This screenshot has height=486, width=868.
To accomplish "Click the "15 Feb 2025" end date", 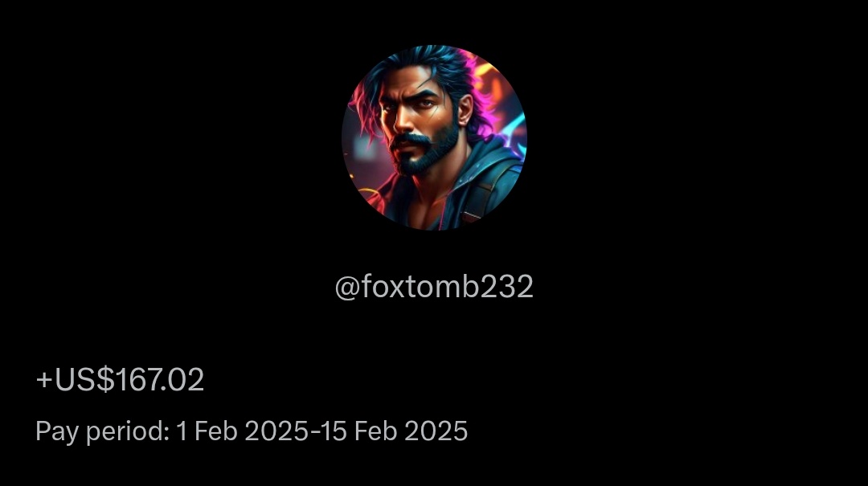I will point(394,431).
